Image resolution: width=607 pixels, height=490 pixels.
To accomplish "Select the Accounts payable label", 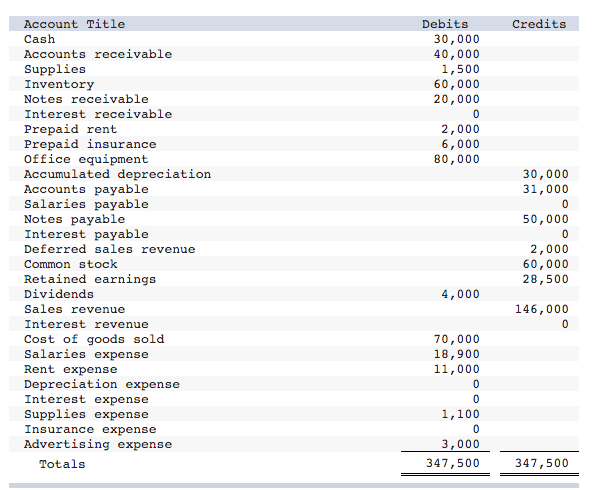I will click(x=86, y=189).
